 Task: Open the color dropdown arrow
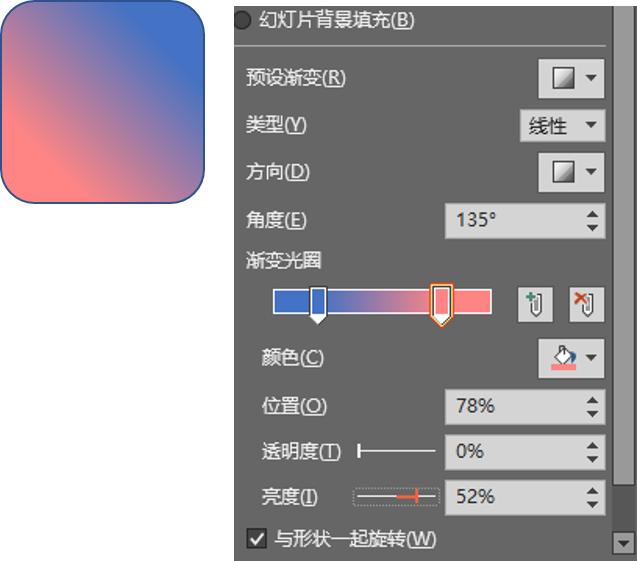coord(592,357)
